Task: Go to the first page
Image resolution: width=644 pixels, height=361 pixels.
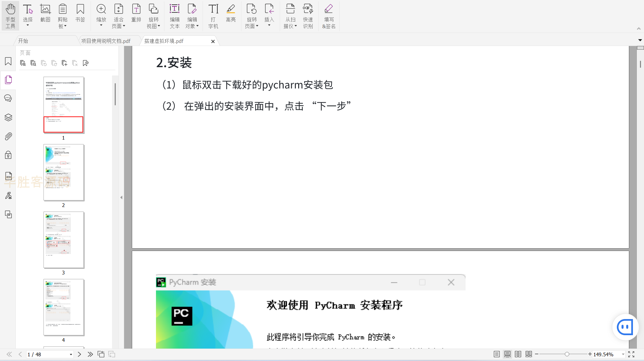Action: [9, 354]
